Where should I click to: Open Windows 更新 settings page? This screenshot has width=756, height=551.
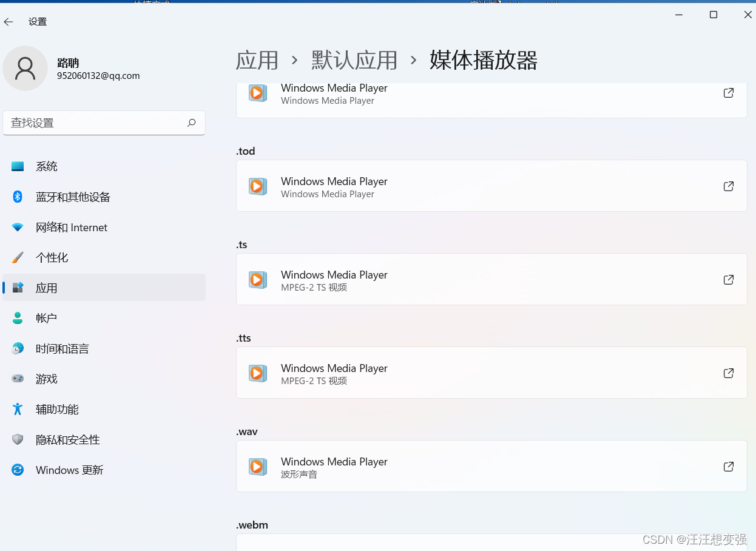pos(104,470)
